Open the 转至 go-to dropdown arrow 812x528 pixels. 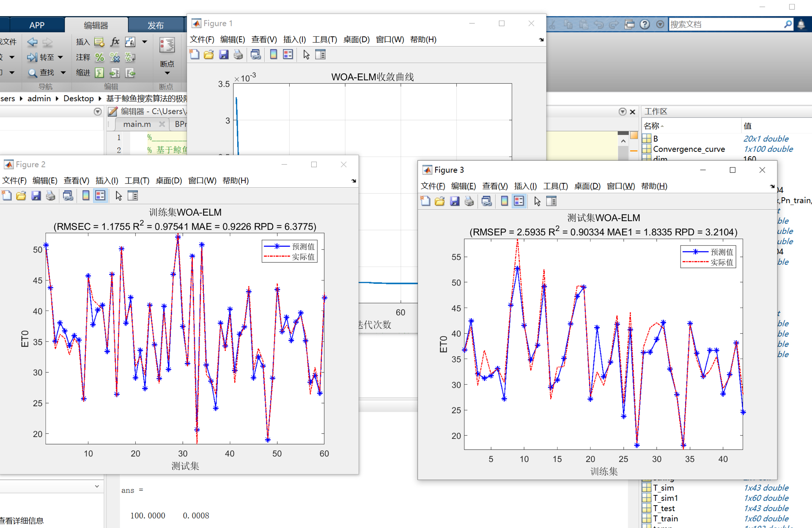pyautogui.click(x=60, y=57)
